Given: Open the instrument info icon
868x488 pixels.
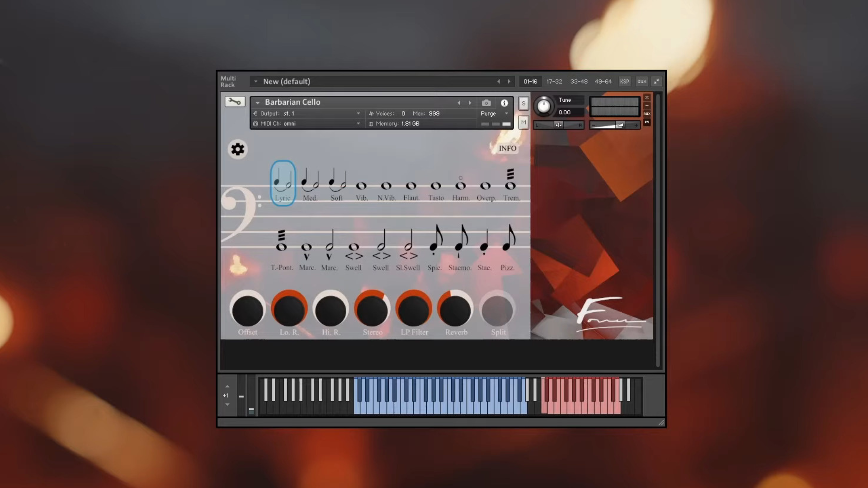Looking at the screenshot, I should (x=504, y=103).
